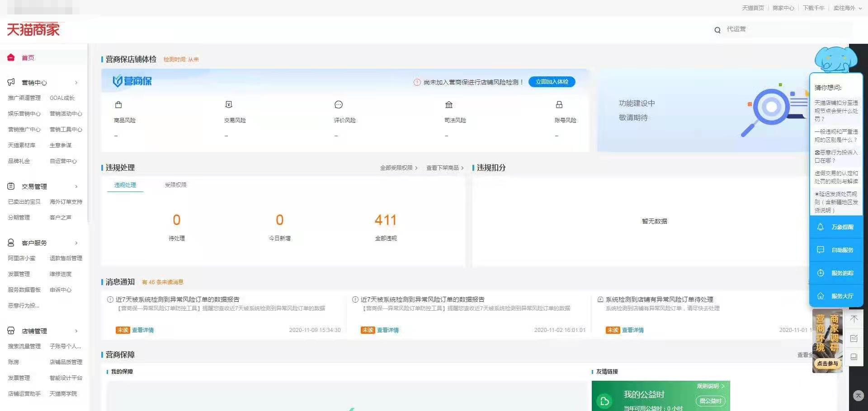The height and width of the screenshot is (411, 868).
Task: Open 下载千牛 in top bar
Action: tap(814, 8)
